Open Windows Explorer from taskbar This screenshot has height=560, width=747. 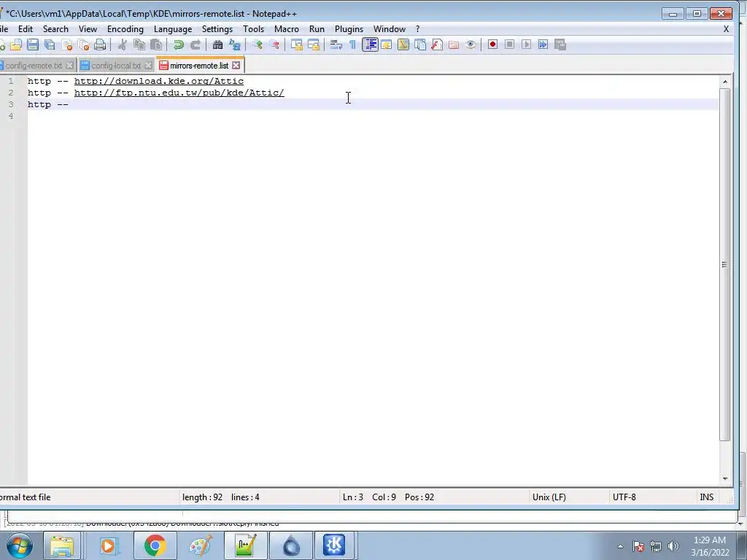pos(62,545)
